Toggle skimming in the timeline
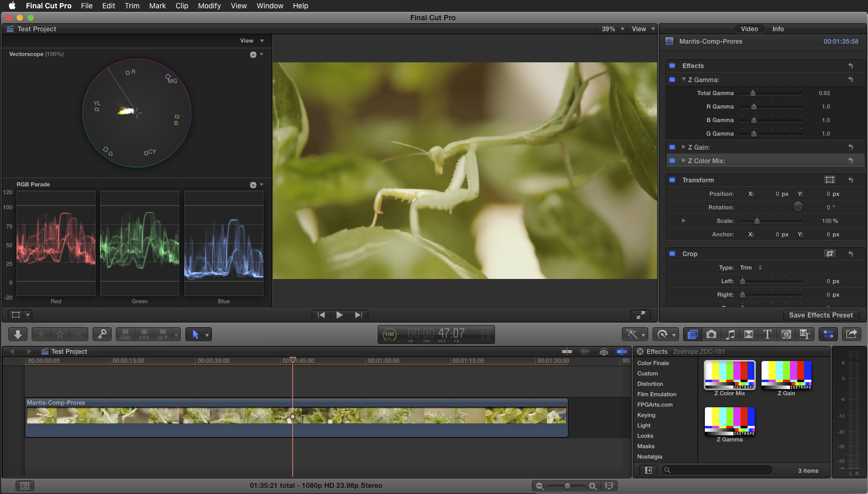This screenshot has height=494, width=868. [567, 352]
